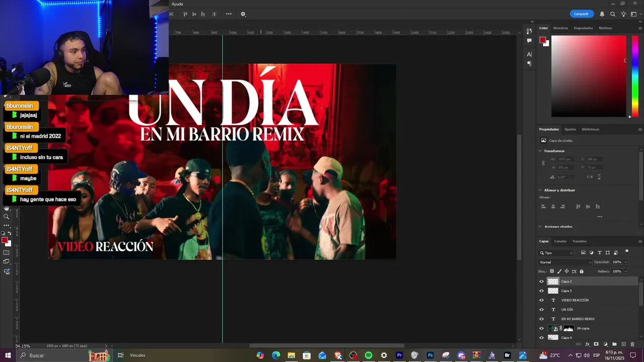
Task: Click the search magnifier in top bar
Action: click(613, 14)
